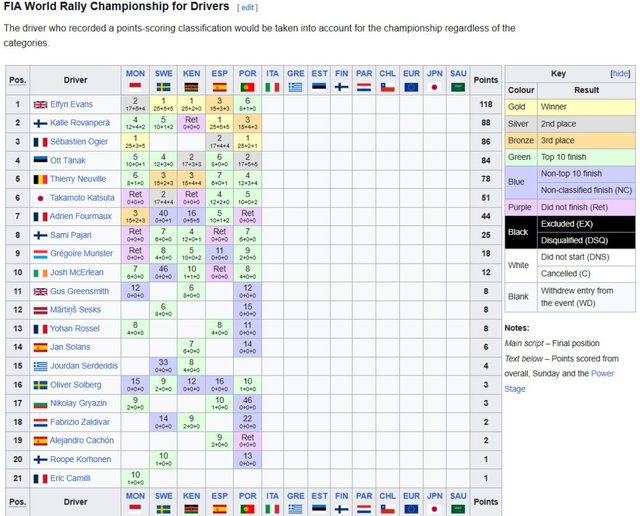Open Sébastien Ogier driver page
The height and width of the screenshot is (516, 640).
pos(79,141)
